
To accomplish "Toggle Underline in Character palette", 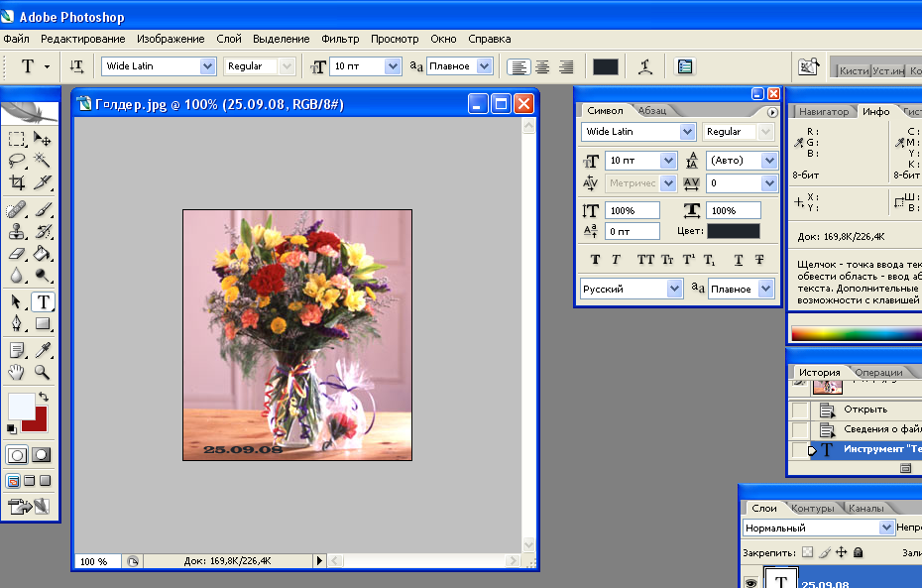I will click(x=739, y=260).
